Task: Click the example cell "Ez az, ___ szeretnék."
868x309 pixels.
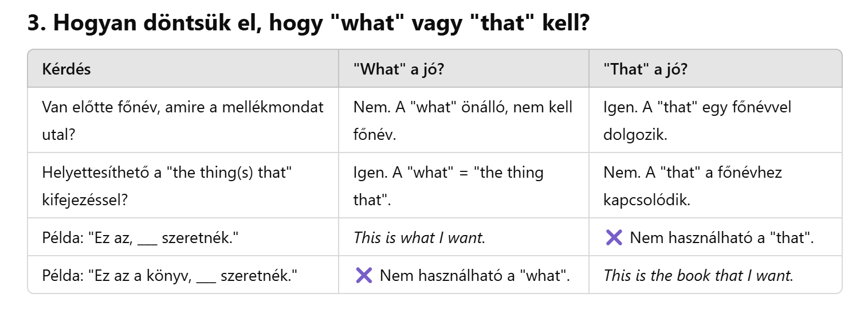Action: [140, 237]
